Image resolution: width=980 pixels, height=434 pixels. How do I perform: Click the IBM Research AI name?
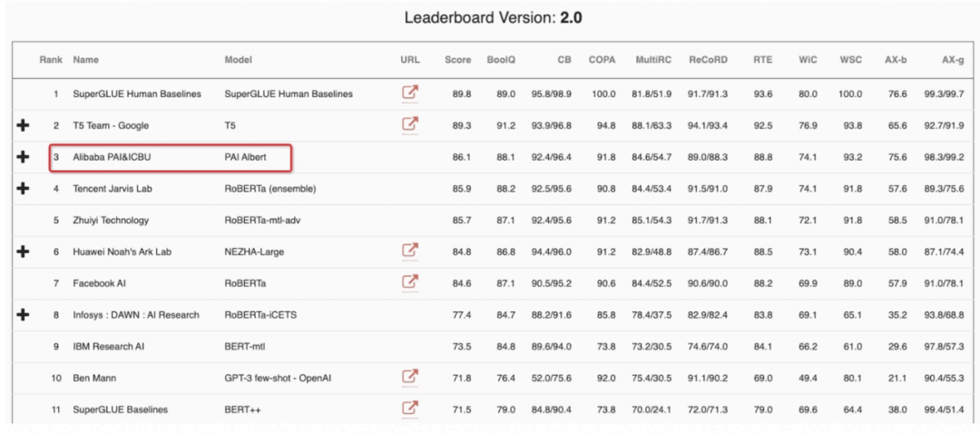point(108,346)
